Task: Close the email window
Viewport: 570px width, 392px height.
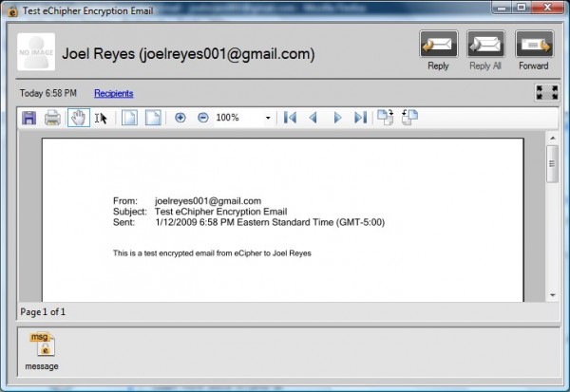Action: (x=547, y=8)
